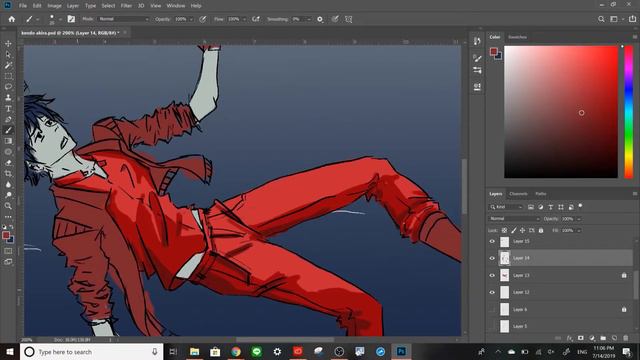Screen dimensions: 640x360
Task: Open the File menu
Action: click(23, 6)
